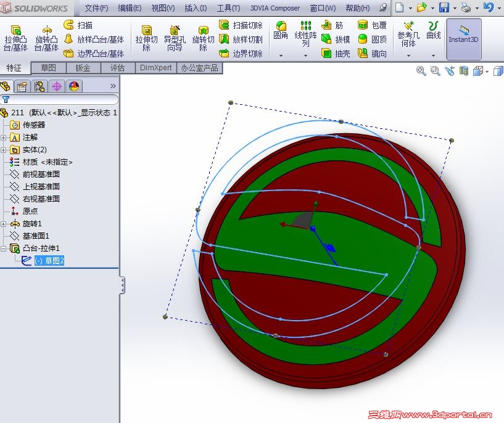
Task: Open the 工具(T) menu
Action: (x=228, y=8)
